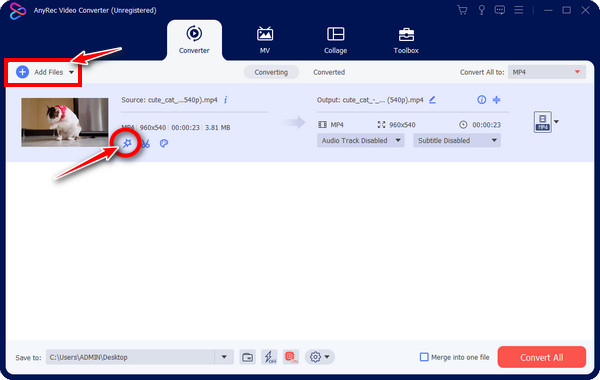Click the Convert All button
The image size is (600, 380).
click(x=541, y=357)
